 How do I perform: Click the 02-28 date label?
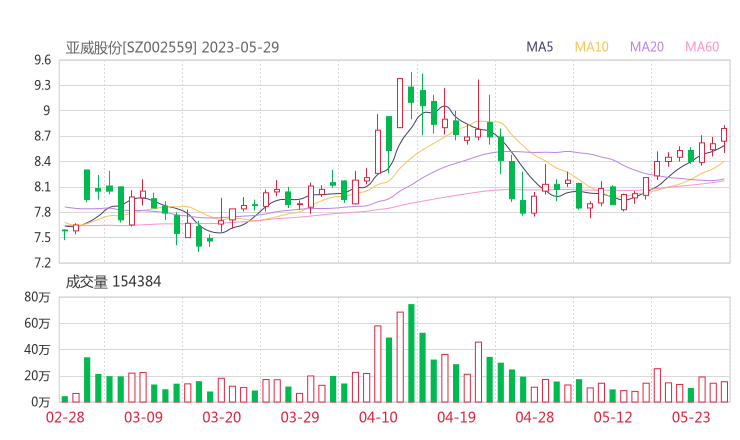(x=65, y=417)
